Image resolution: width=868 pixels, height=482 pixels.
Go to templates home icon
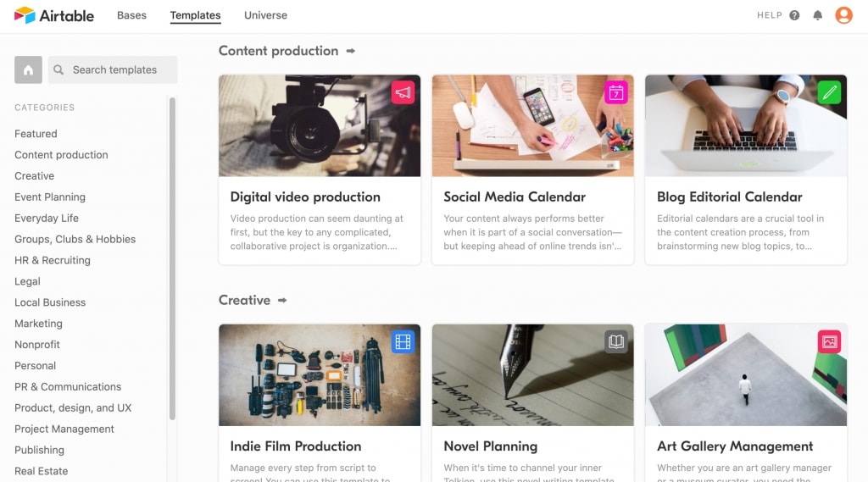28,69
